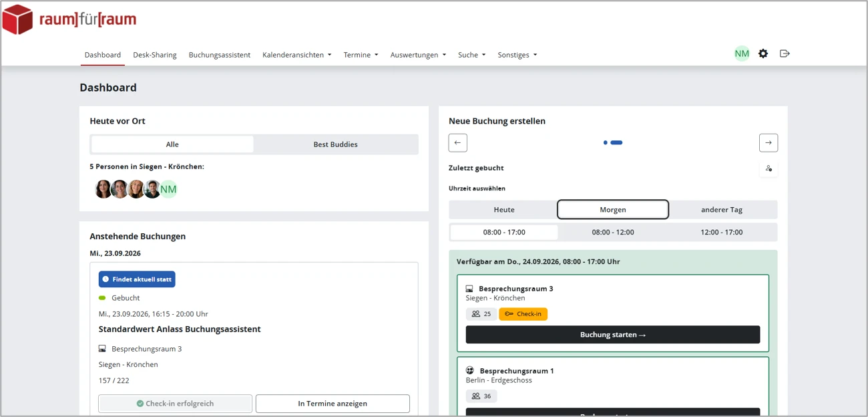Image resolution: width=868 pixels, height=417 pixels.
Task: Go to the previous slide with the left arrow
Action: [457, 142]
